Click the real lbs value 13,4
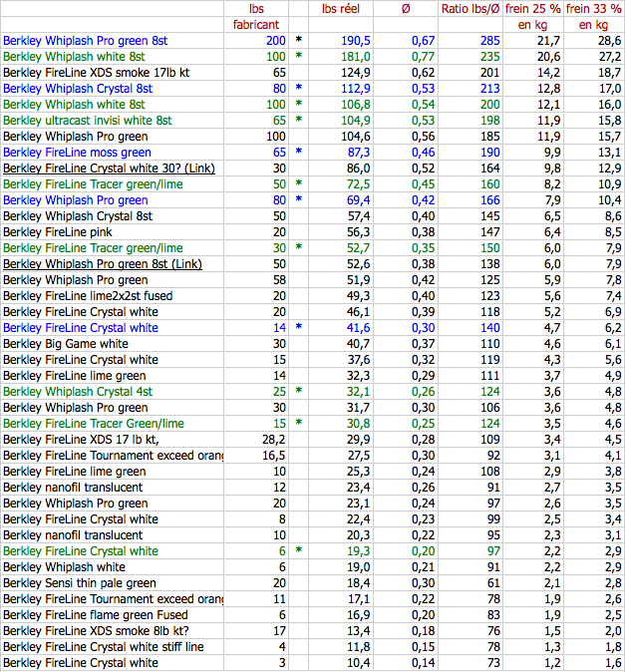Screen dimensions: 625x672 359,631
